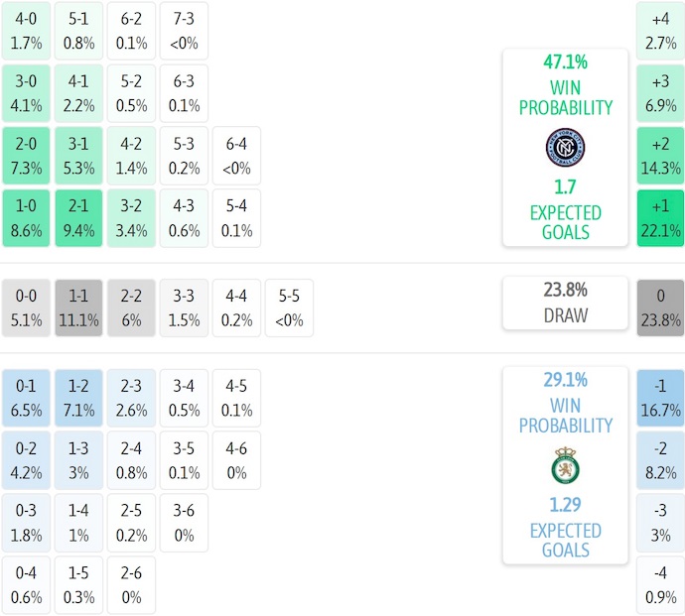This screenshot has width=685, height=616.
Task: Choose the 0-0 draw cell
Action: click(26, 308)
